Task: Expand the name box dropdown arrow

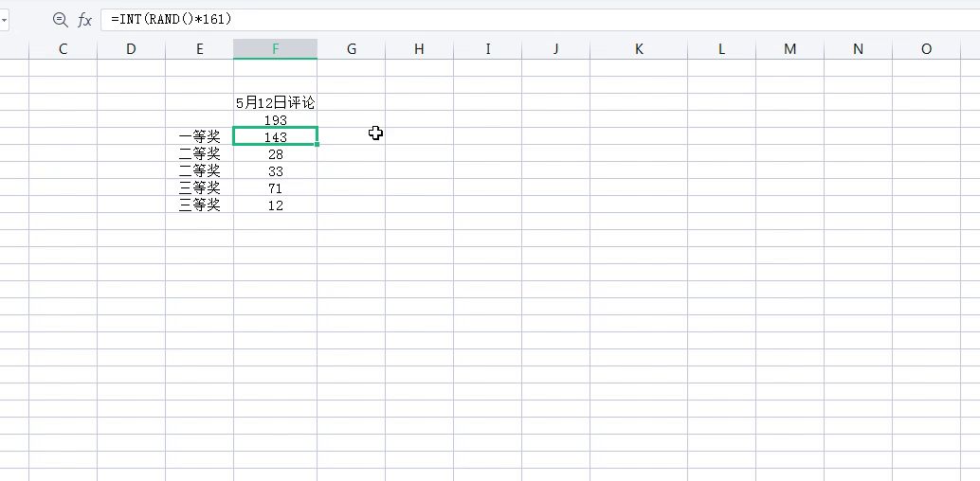Action: click(x=4, y=19)
